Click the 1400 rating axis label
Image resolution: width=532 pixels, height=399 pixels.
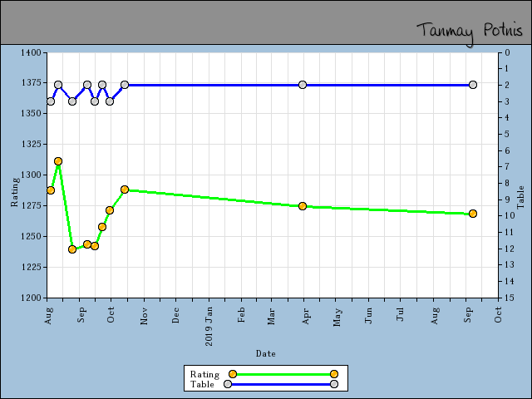click(x=31, y=52)
